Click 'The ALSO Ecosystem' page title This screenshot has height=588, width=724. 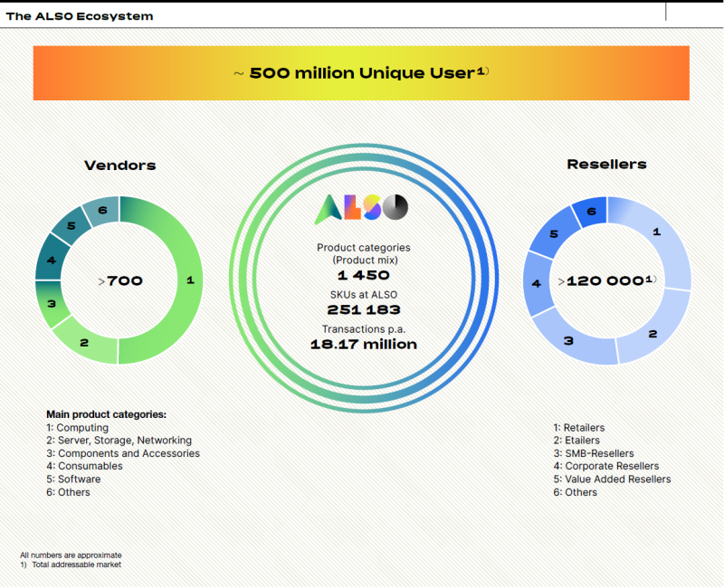coord(80,16)
